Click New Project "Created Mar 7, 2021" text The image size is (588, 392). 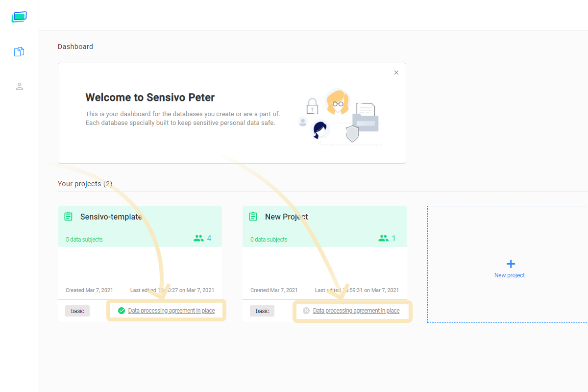[274, 290]
